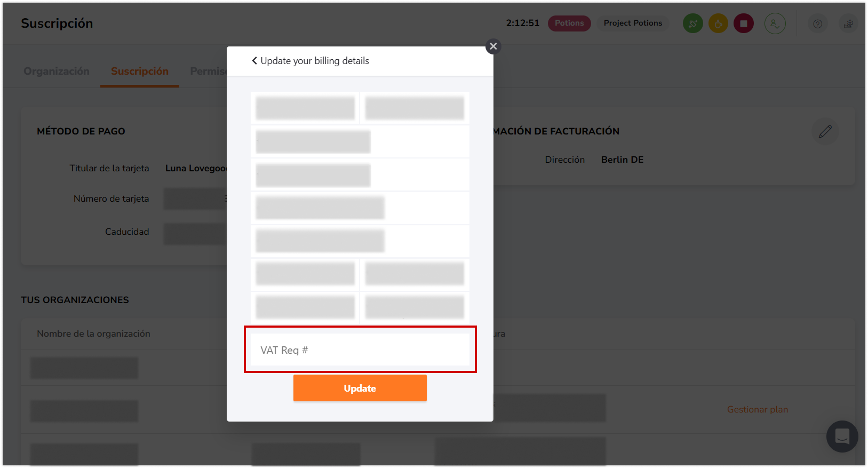
Task: Select the green tag icon in the header
Action: click(x=692, y=23)
